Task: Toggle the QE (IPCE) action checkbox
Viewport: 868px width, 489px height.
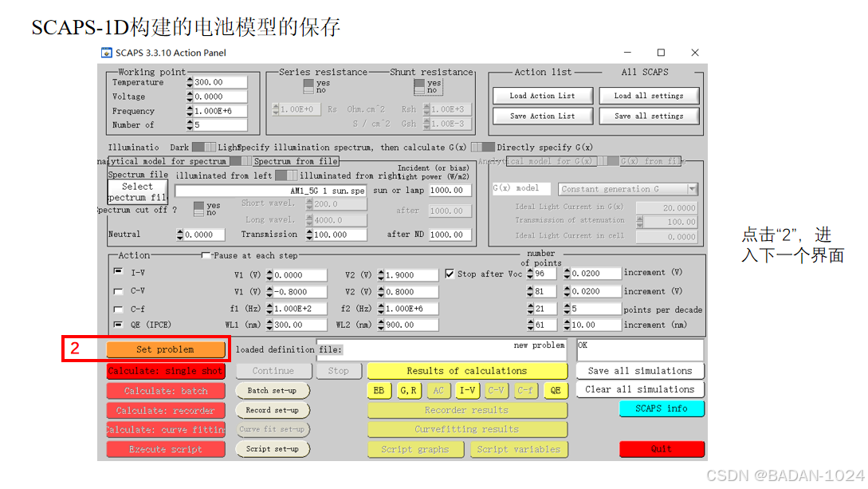Action: tap(118, 325)
